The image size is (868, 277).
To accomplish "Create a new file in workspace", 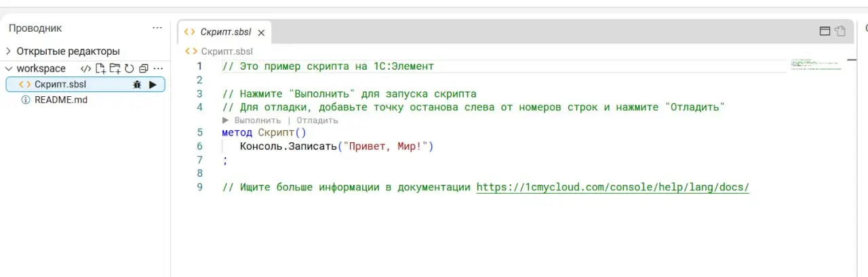I will (x=100, y=68).
